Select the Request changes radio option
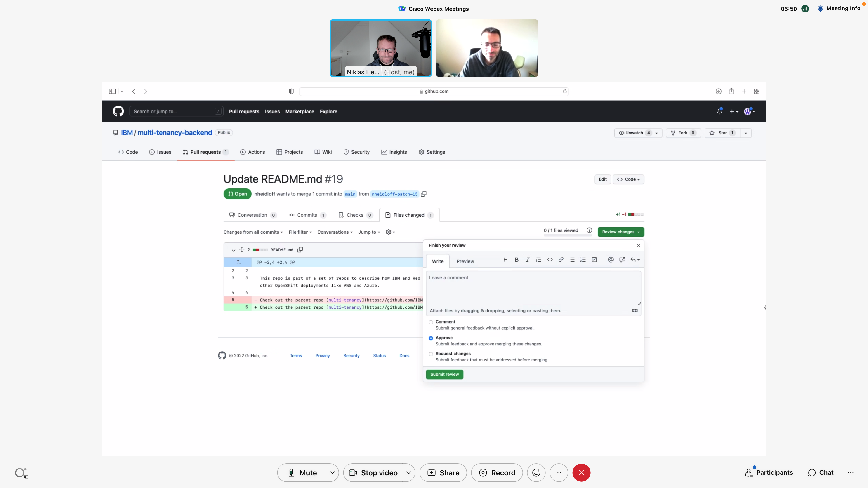 (x=431, y=354)
